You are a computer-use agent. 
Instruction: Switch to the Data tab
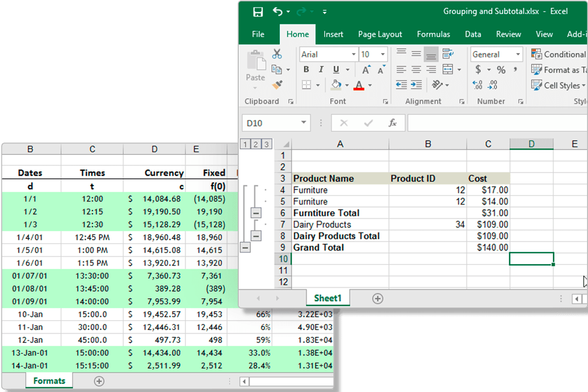[473, 34]
